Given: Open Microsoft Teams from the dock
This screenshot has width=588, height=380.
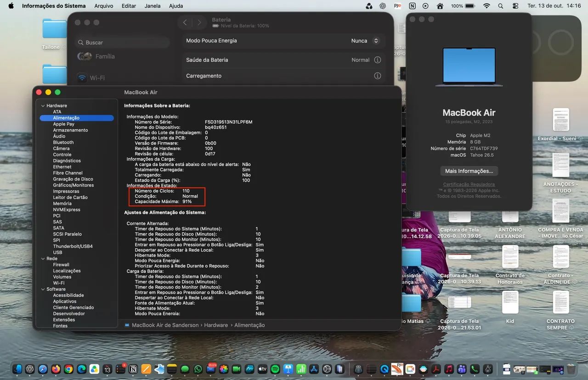Looking at the screenshot, I should click(x=462, y=369).
